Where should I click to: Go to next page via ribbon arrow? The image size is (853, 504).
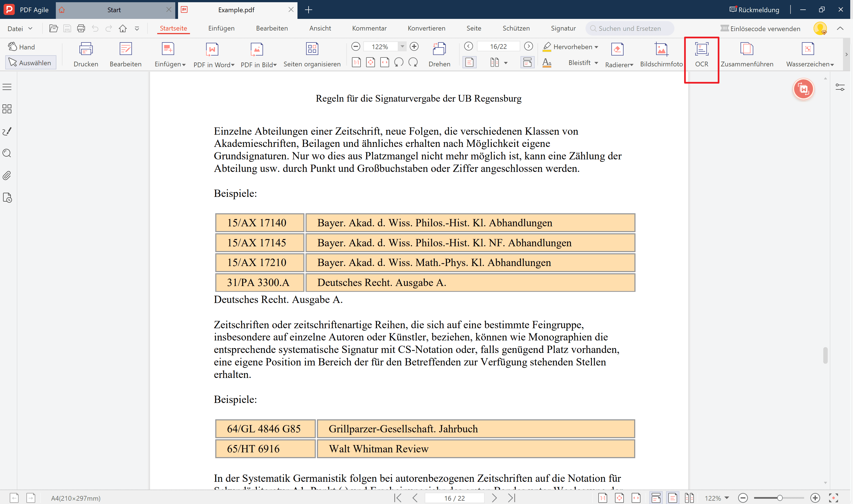tap(528, 46)
